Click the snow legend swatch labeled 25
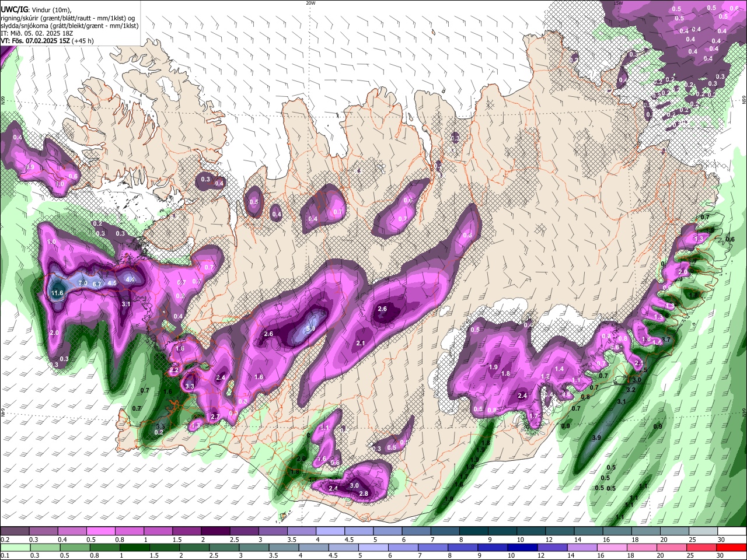Viewport: 747px width, 560px height. tap(703, 531)
